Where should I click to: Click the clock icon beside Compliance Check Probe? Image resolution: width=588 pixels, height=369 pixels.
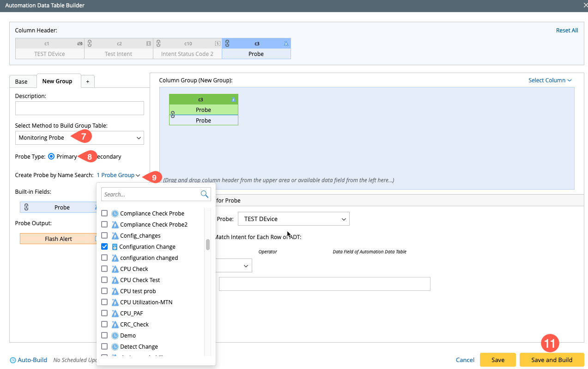115,214
